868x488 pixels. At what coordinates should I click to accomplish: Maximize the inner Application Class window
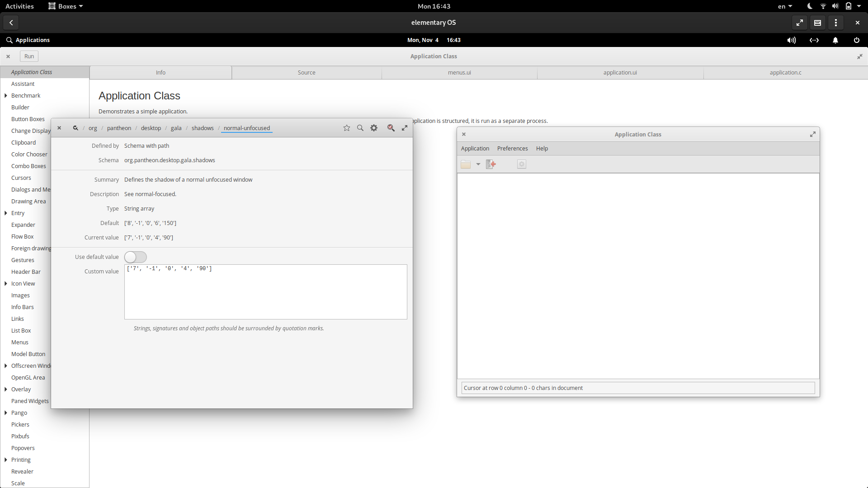click(813, 134)
